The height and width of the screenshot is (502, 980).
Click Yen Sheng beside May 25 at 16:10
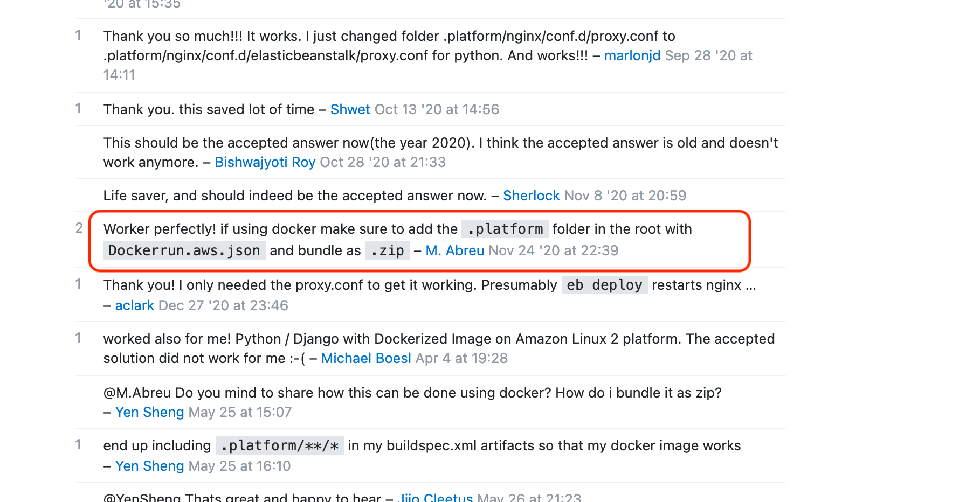tap(149, 466)
